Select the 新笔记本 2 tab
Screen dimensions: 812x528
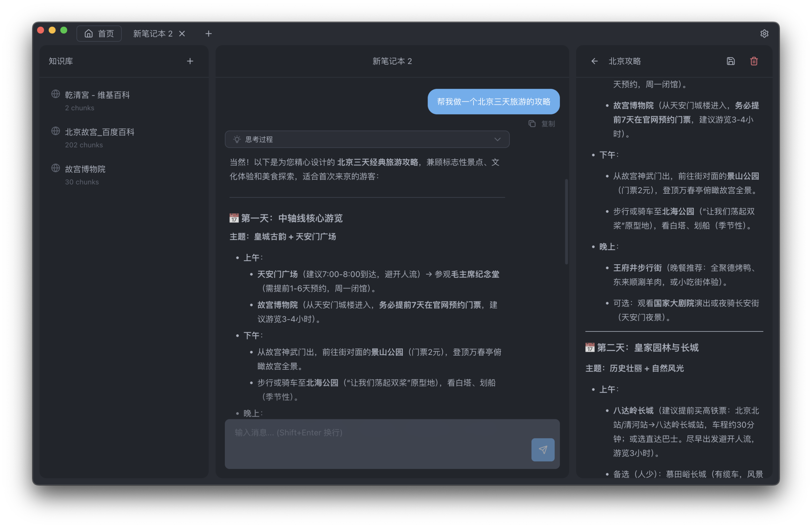tap(153, 33)
